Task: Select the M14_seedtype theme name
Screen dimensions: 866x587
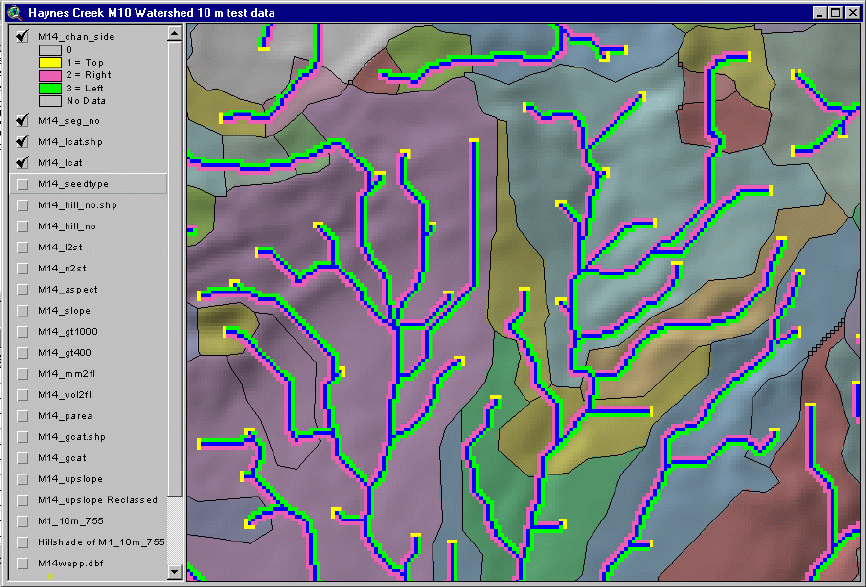Action: pos(73,184)
